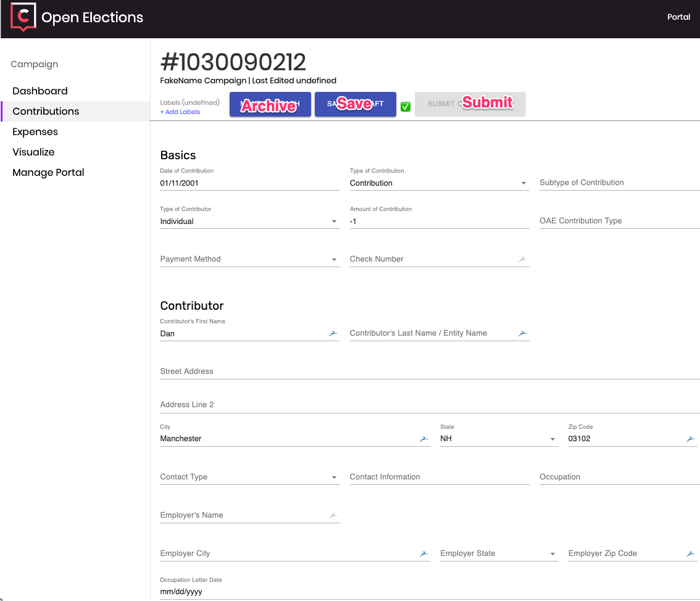
Task: Click the Campaign sidebar label
Action: pos(35,64)
